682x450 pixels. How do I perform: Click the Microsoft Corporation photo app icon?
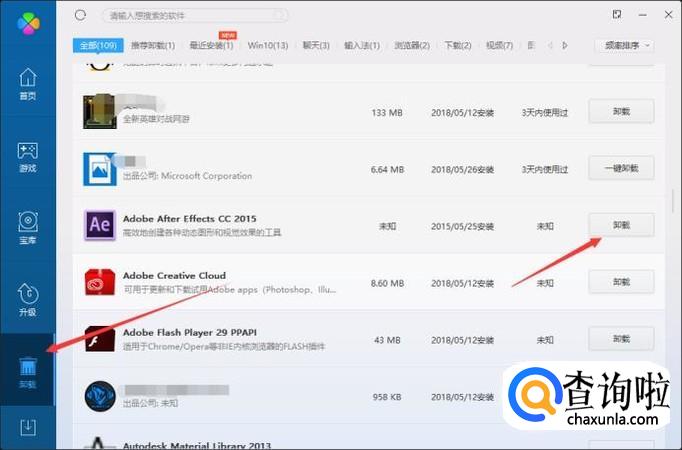100,169
